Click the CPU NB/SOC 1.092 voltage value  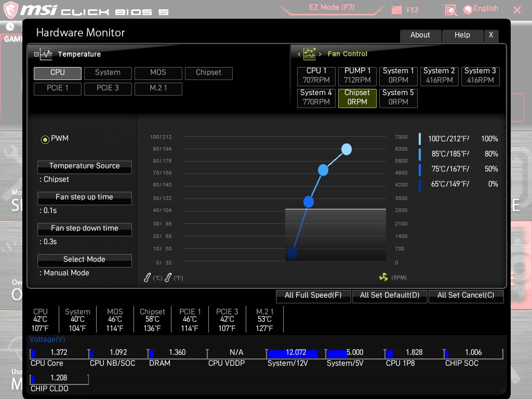pos(118,353)
